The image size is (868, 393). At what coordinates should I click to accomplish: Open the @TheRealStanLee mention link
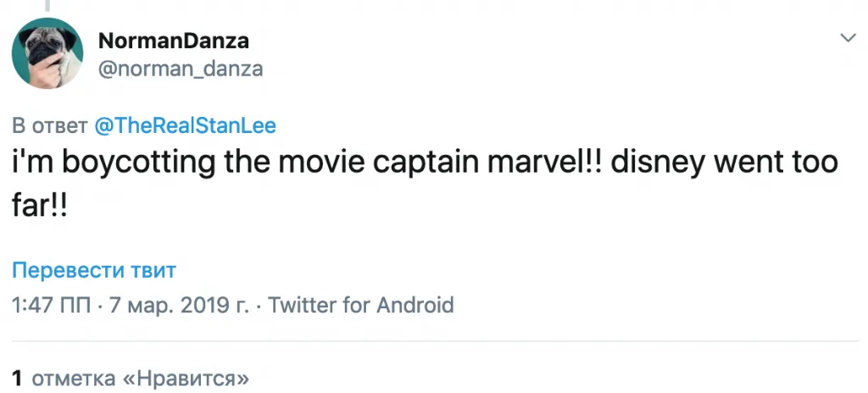coord(185,126)
